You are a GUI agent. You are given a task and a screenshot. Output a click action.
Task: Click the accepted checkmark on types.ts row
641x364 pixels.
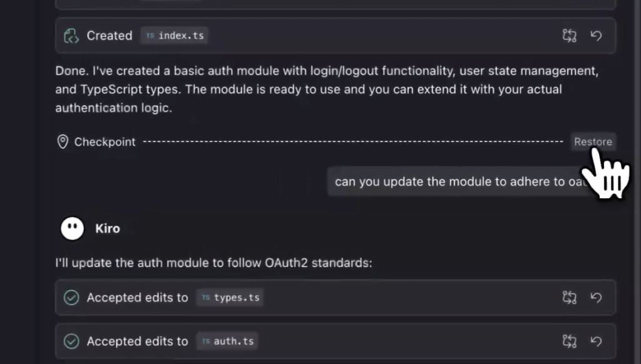[71, 298]
